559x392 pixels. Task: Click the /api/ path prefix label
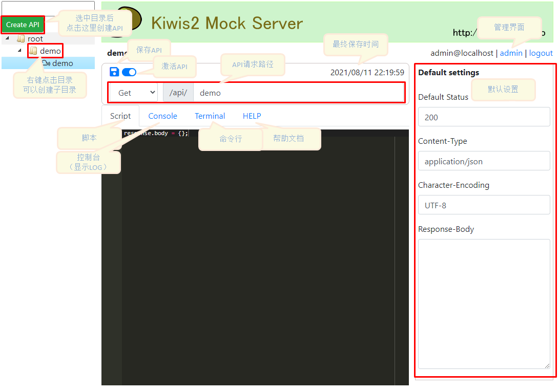(178, 93)
